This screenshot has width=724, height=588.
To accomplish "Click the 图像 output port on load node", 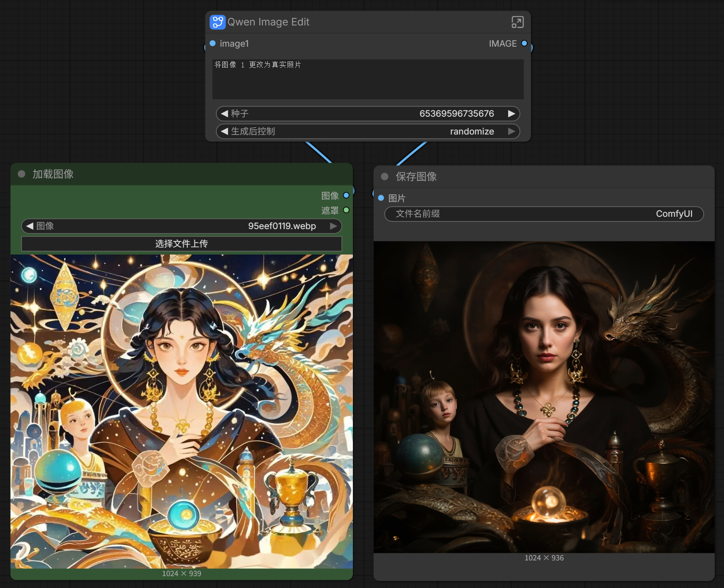I will [x=346, y=196].
